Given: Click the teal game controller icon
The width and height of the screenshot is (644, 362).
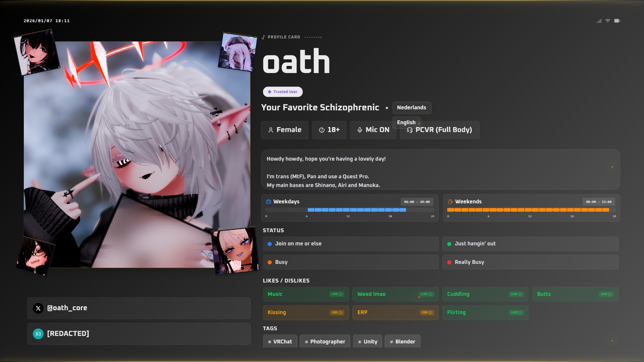Looking at the screenshot, I should click(x=38, y=334).
